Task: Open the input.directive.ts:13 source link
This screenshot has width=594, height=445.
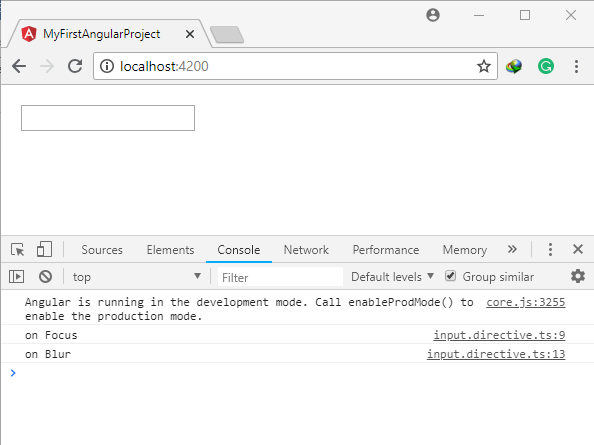Action: (496, 354)
